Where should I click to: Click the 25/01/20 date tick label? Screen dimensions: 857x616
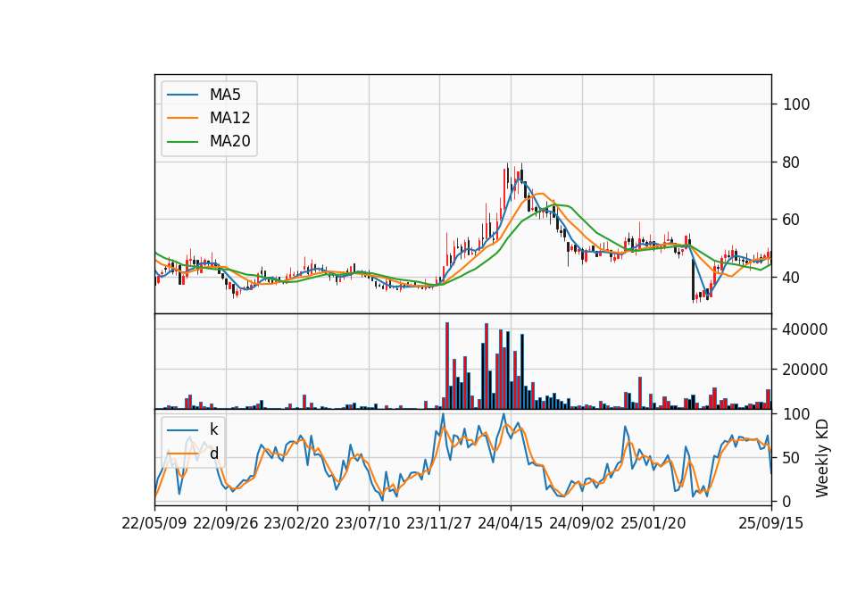653,523
